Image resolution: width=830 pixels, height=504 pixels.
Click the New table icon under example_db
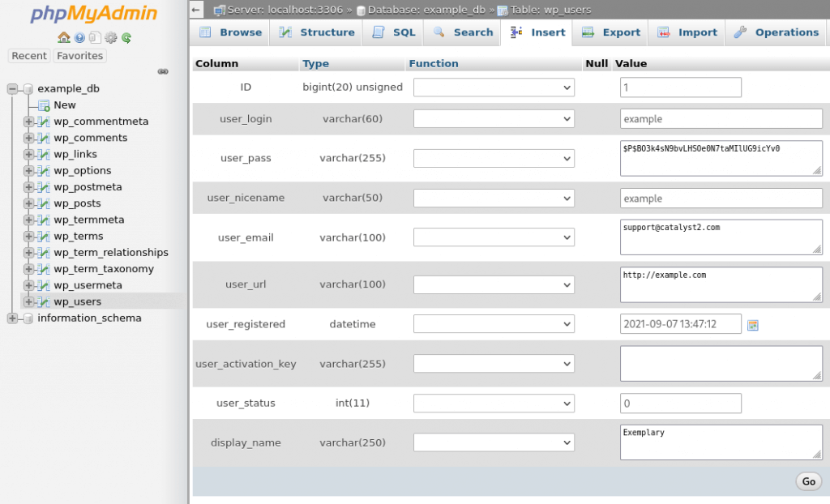click(44, 105)
